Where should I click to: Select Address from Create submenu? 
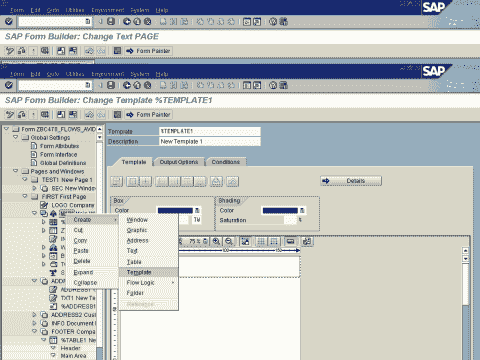tap(148, 241)
